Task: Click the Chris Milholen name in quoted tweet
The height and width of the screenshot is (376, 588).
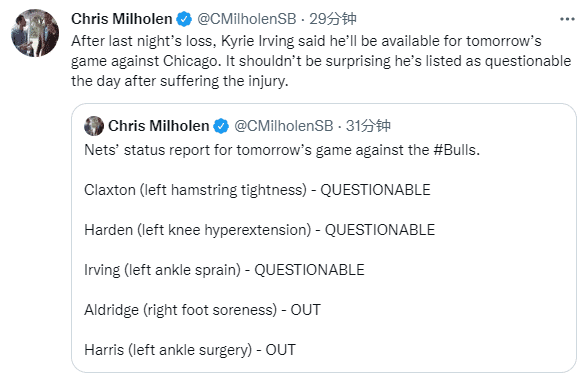Action: [159, 126]
